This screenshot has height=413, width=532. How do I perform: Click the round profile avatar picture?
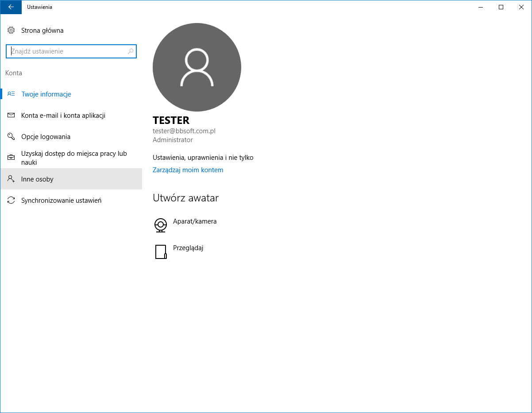(x=197, y=67)
